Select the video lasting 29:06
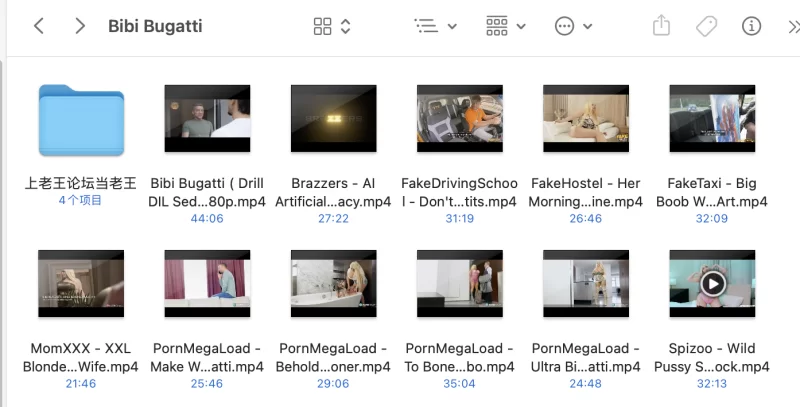The height and width of the screenshot is (407, 800). (334, 284)
